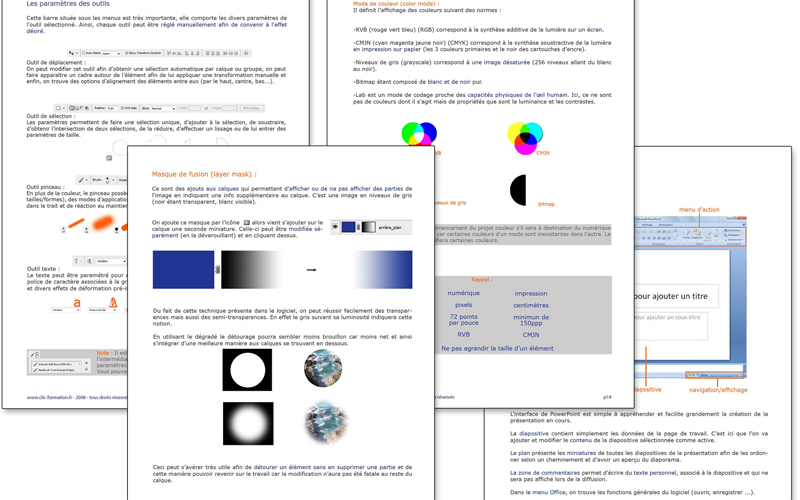This screenshot has width=800, height=500.
Task: Click the RVB additive color circles image
Action: [419, 134]
